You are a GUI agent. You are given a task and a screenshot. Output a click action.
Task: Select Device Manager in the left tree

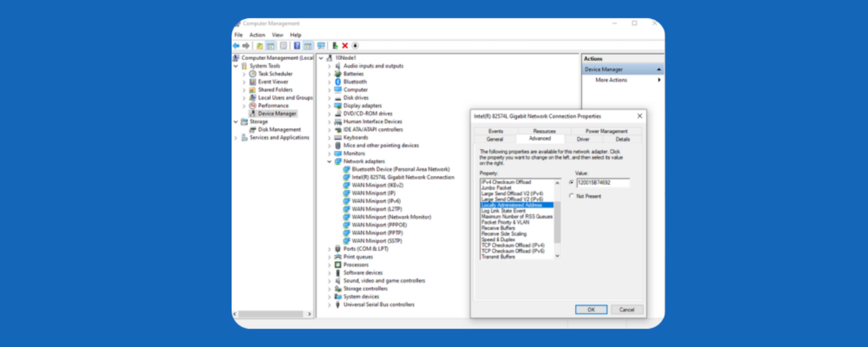coord(276,114)
